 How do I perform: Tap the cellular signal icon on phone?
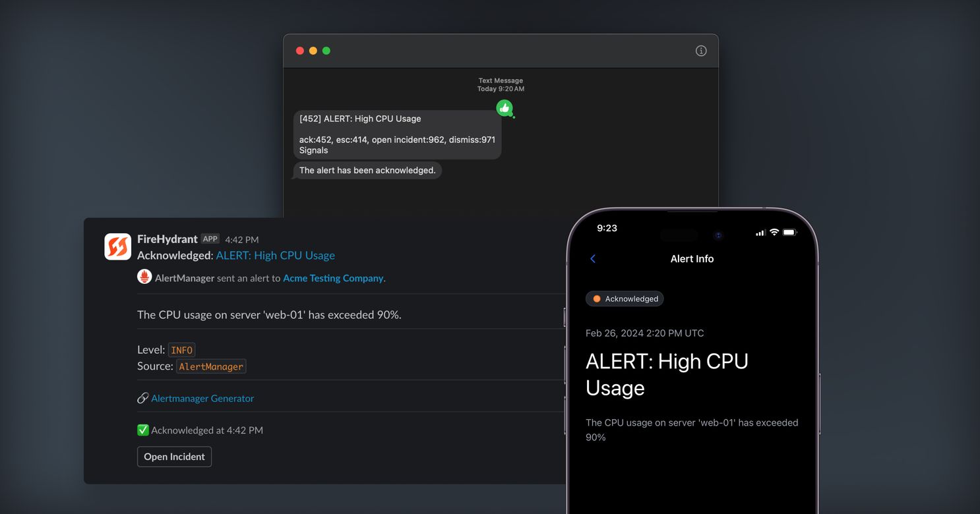(760, 232)
